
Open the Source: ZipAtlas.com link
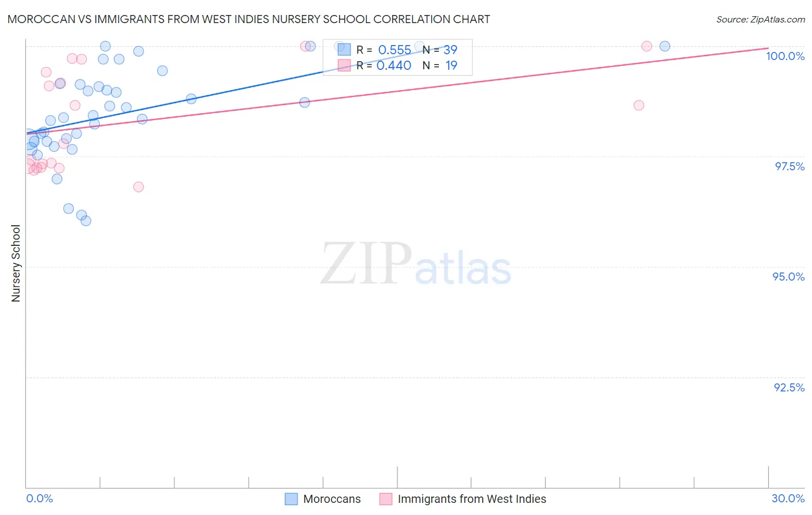click(761, 19)
